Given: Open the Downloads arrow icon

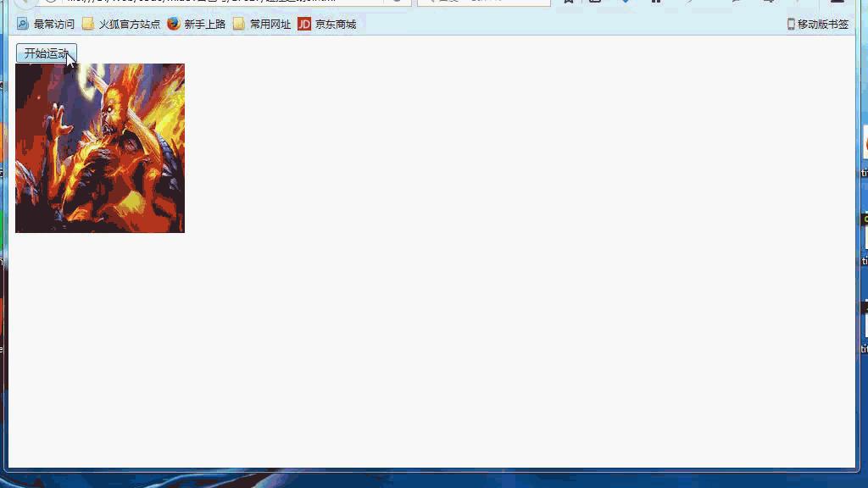Looking at the screenshot, I should (x=626, y=3).
